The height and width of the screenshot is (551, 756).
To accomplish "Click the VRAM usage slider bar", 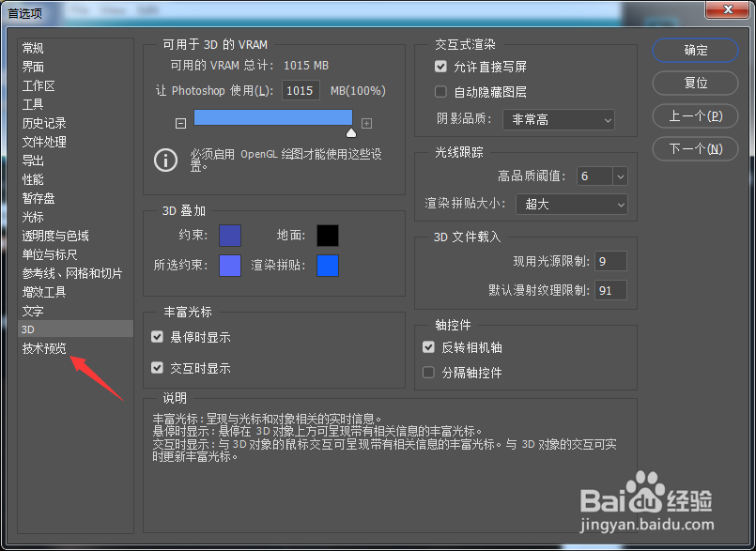I will point(273,117).
